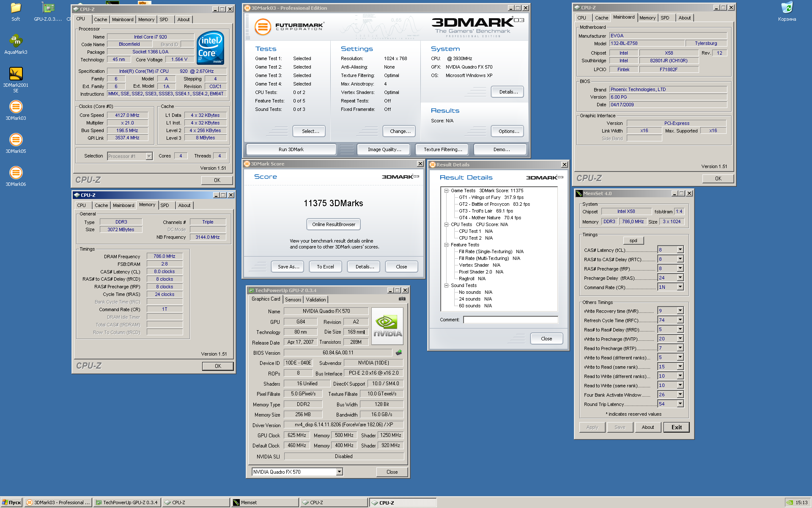
Task: Click About button in MemSet
Action: tap(647, 427)
